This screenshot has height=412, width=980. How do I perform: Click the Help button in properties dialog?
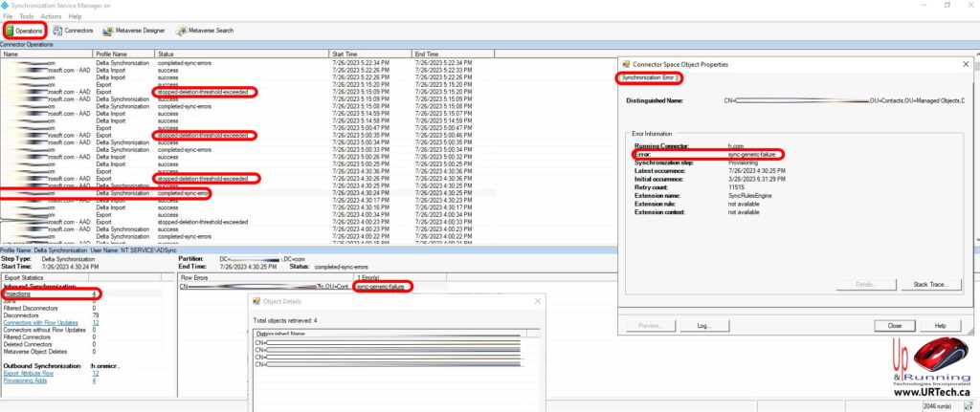coord(940,325)
